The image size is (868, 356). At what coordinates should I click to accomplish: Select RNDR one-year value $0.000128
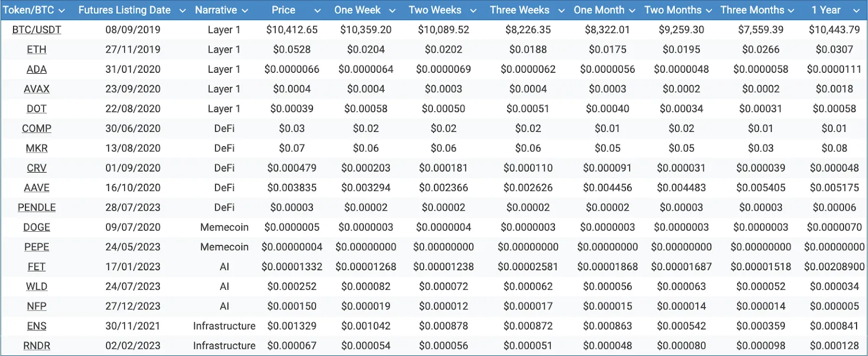click(834, 346)
